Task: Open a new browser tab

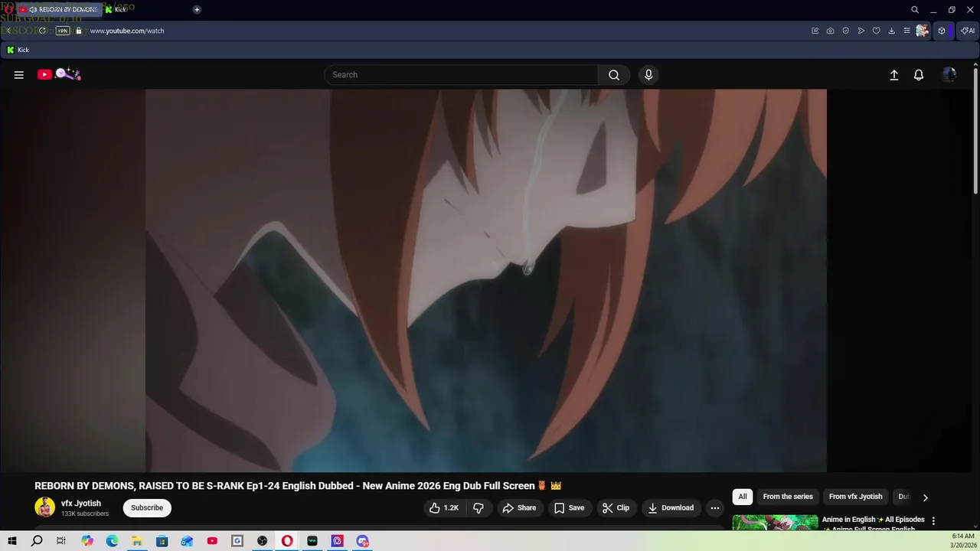Action: (197, 9)
